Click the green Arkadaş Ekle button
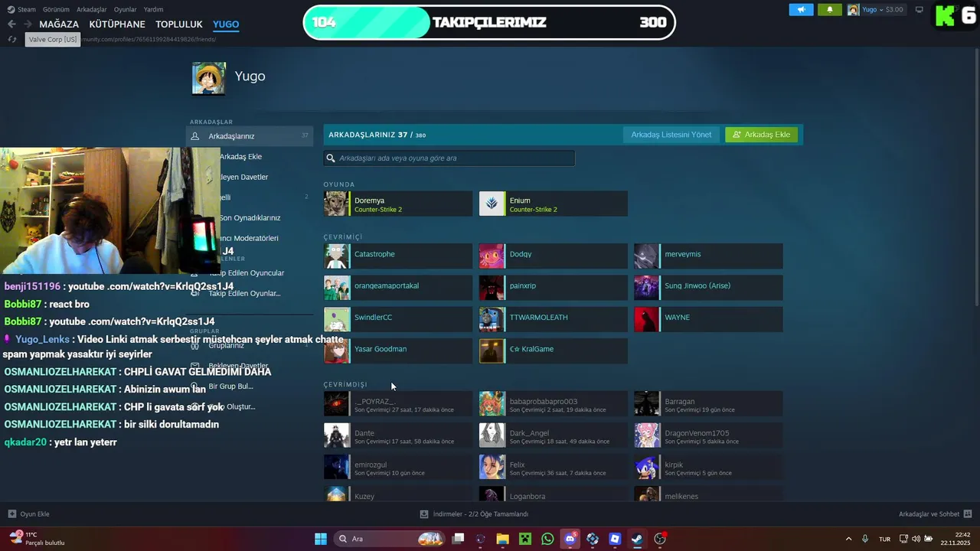Viewport: 980px width, 551px height. click(x=762, y=135)
